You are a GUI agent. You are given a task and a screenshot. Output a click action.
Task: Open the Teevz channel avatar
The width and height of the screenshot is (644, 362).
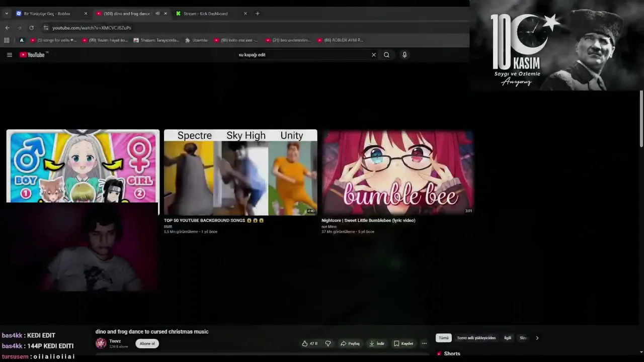tap(101, 343)
